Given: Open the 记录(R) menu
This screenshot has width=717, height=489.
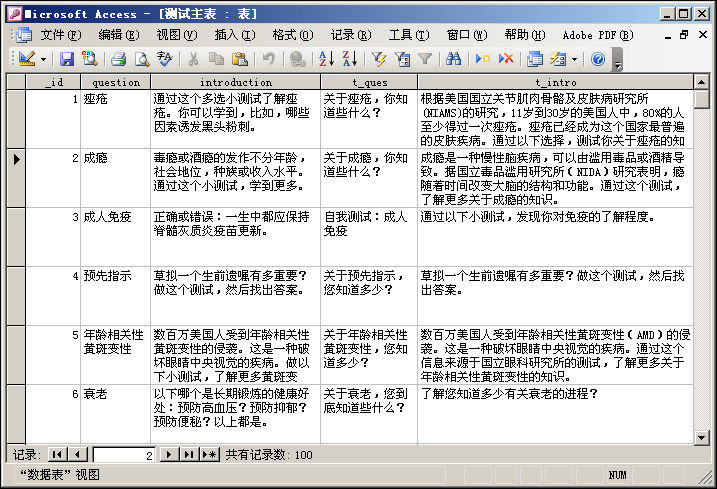Looking at the screenshot, I should point(351,35).
